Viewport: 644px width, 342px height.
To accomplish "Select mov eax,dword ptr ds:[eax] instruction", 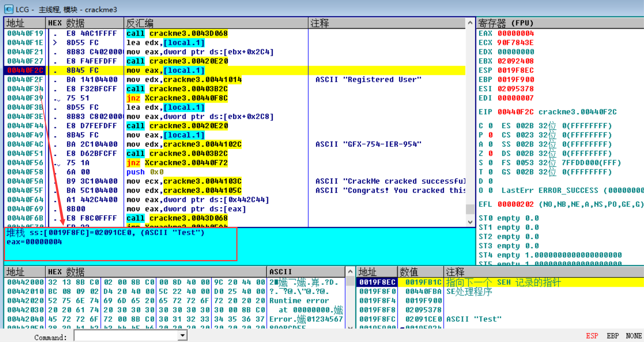I will click(x=186, y=209).
